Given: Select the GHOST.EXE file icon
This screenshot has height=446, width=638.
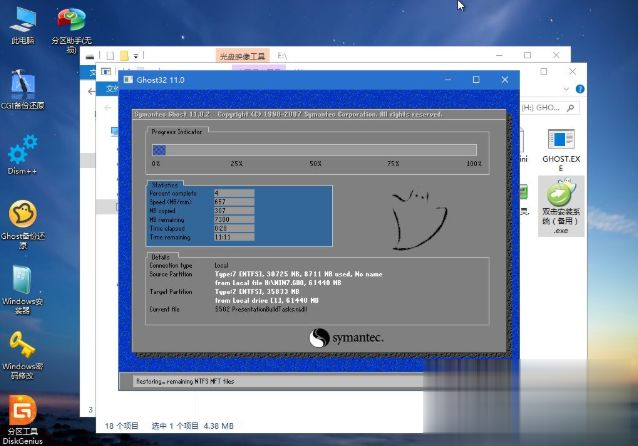Looking at the screenshot, I should click(561, 150).
